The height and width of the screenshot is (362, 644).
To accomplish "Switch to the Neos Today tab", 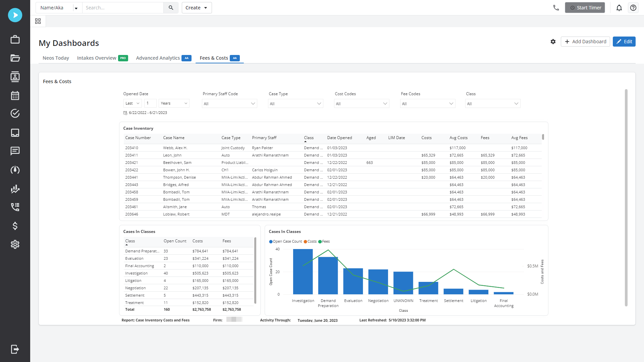I will pos(56,58).
